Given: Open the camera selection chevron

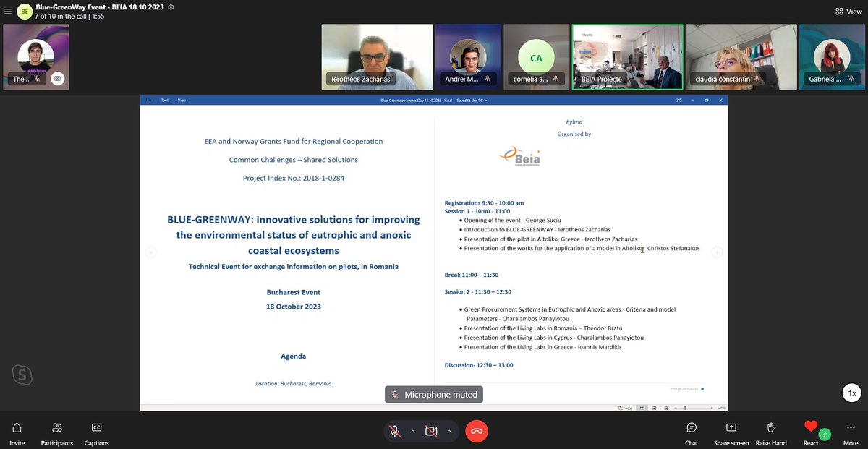Looking at the screenshot, I should (x=448, y=430).
